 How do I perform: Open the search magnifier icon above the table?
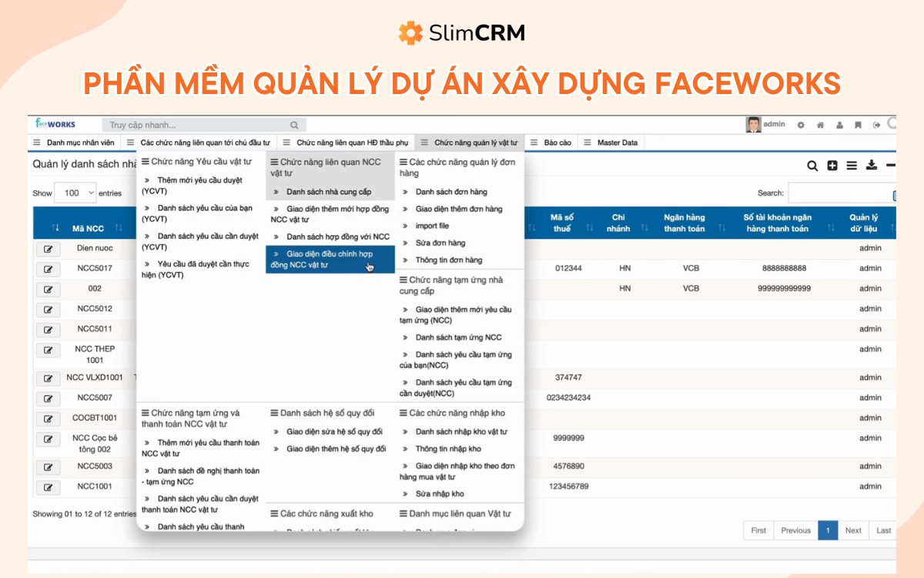(812, 165)
